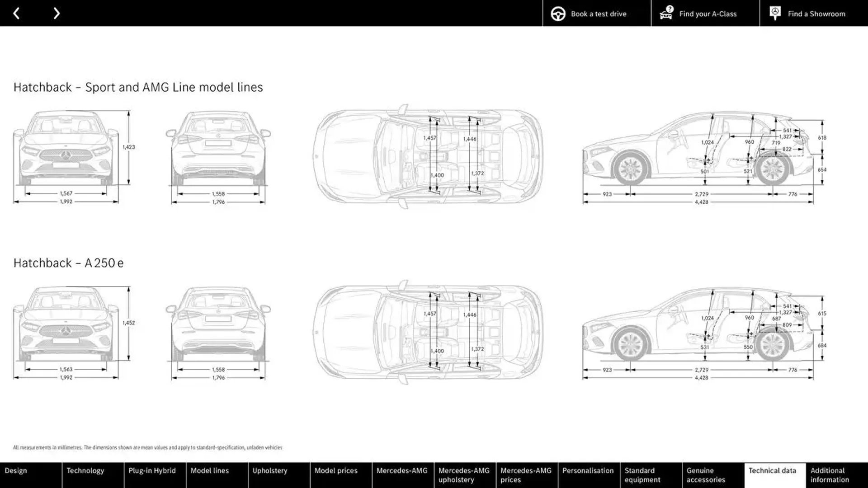
Task: Switch to the Technology tab
Action: (x=93, y=475)
